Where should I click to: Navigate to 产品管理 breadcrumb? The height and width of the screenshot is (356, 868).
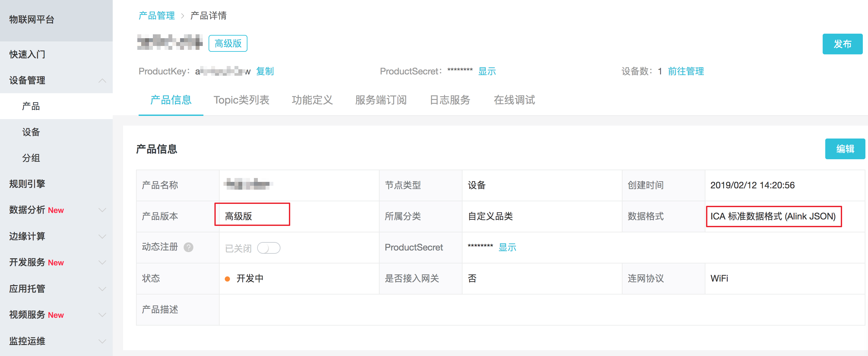[x=157, y=16]
